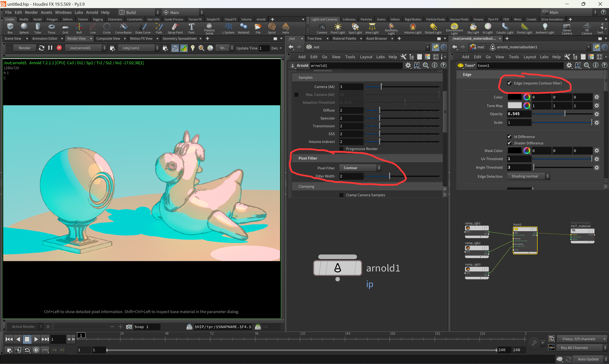The width and height of the screenshot is (609, 364).
Task: Select the arnold1 node in out network
Action: click(x=337, y=268)
